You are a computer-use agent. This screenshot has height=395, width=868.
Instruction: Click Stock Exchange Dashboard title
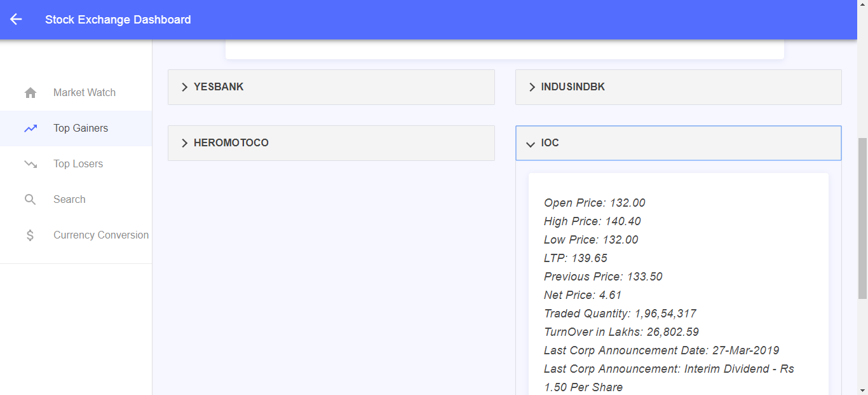118,20
